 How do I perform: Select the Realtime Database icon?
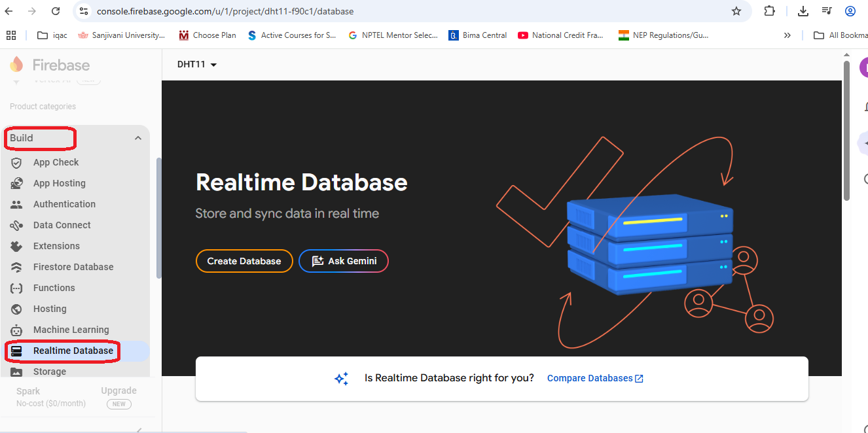(x=16, y=351)
